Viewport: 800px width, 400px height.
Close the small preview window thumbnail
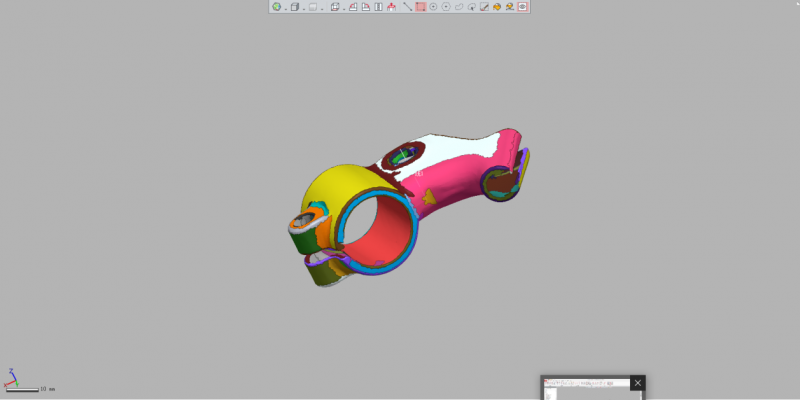[638, 383]
